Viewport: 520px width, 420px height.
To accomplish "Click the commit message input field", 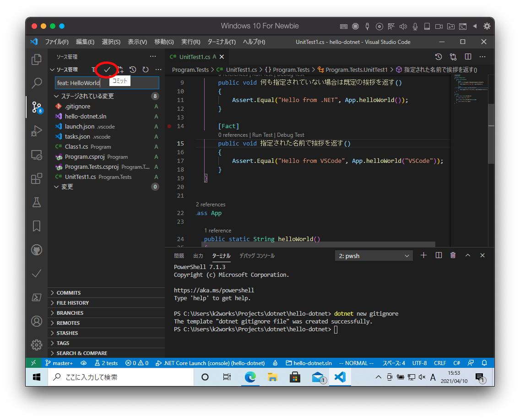I will (x=107, y=83).
